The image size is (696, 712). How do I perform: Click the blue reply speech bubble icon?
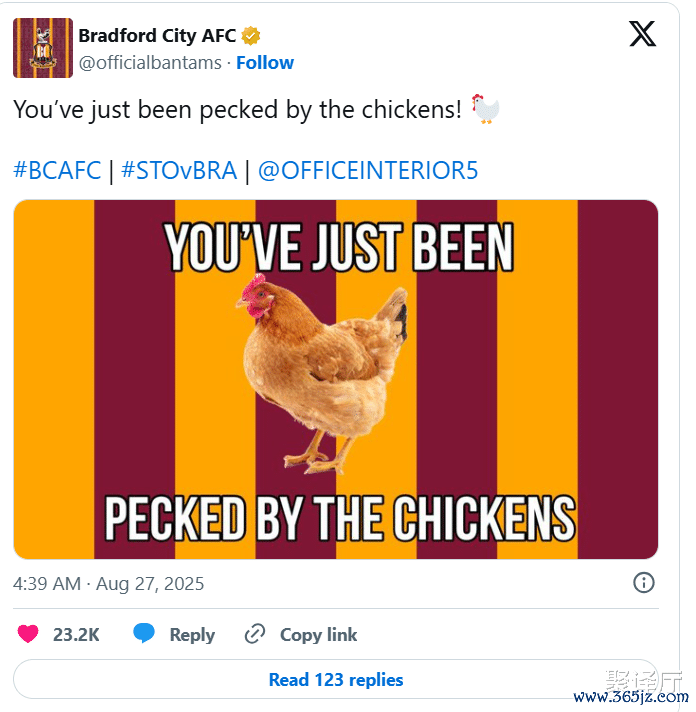pyautogui.click(x=144, y=634)
